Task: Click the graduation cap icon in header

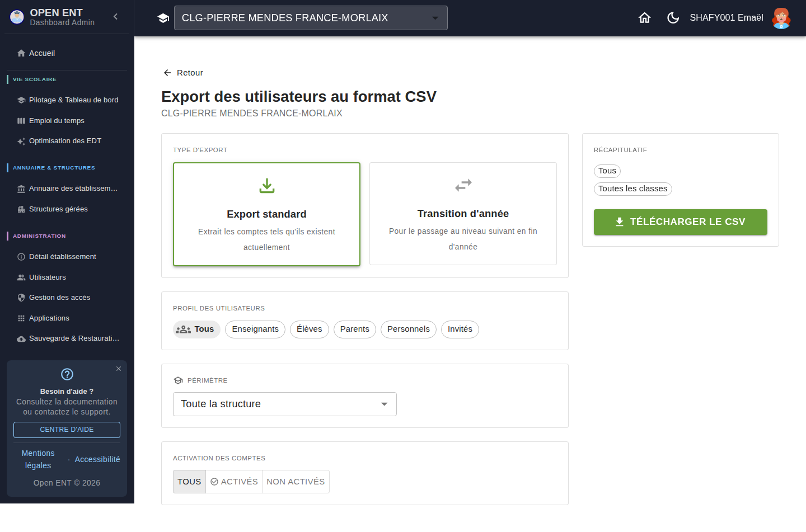Action: pyautogui.click(x=163, y=18)
